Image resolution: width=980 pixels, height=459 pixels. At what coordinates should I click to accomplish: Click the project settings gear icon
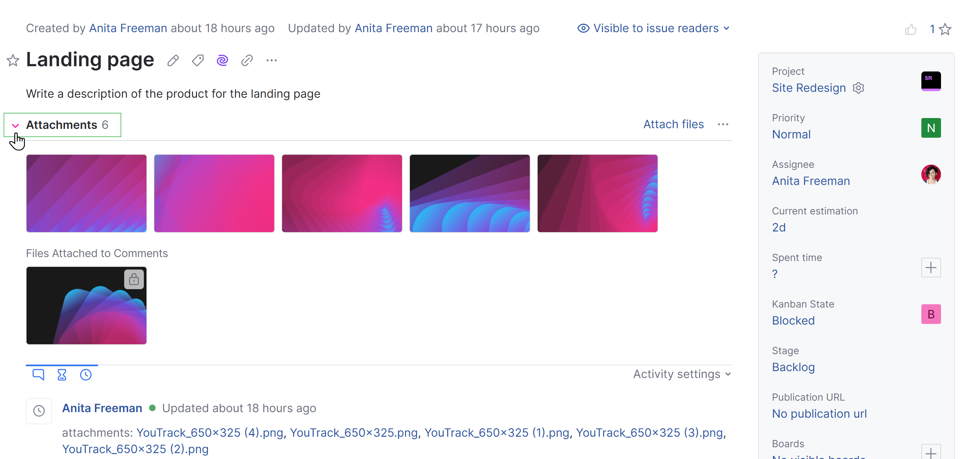pyautogui.click(x=858, y=88)
